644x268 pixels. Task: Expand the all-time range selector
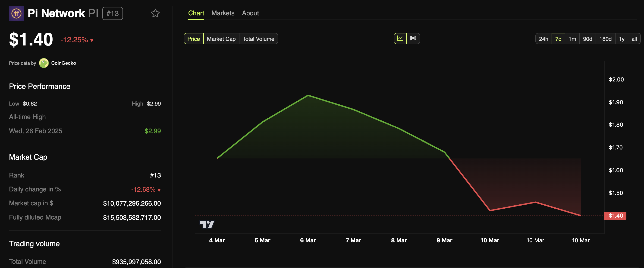point(634,38)
